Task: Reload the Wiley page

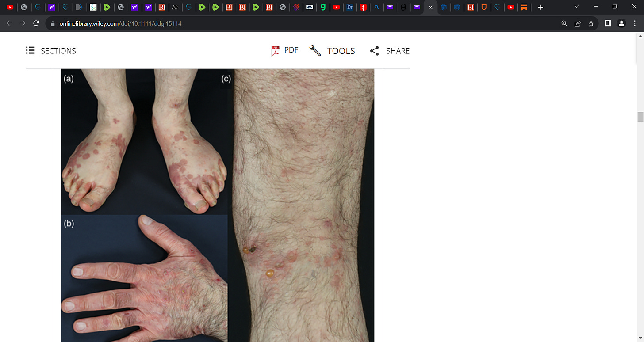Action: click(x=36, y=23)
